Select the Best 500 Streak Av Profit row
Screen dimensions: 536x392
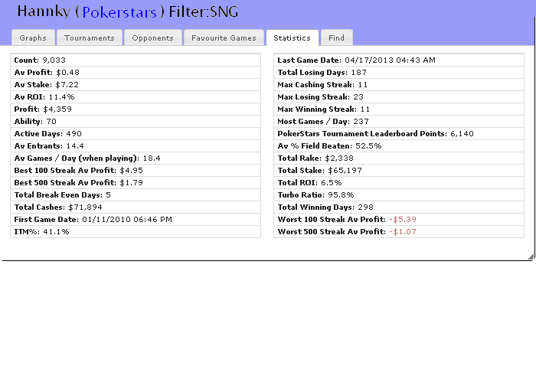(136, 183)
